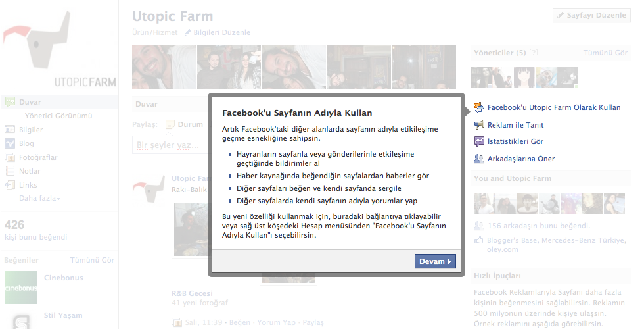This screenshot has width=644, height=329.
Task: Click the switch-identity icon beside Facebook'u Utopic Farm
Action: point(479,107)
